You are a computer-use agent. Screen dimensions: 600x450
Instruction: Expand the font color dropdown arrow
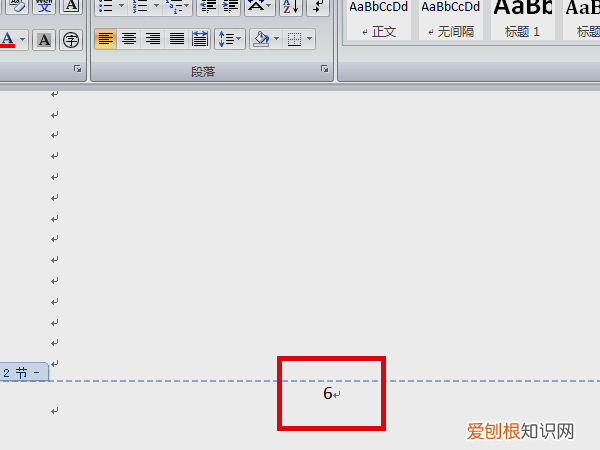click(23, 40)
